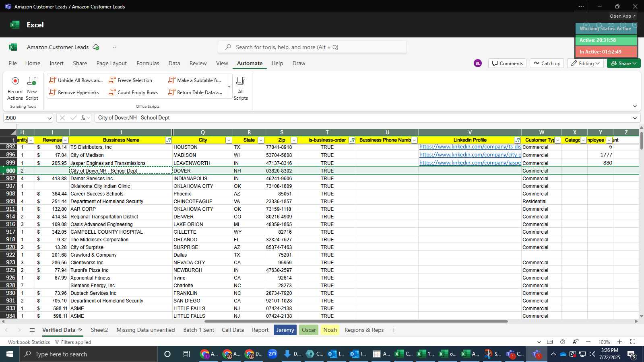Click the Catch up button
Screen dimensions: 644x362
click(547, 64)
